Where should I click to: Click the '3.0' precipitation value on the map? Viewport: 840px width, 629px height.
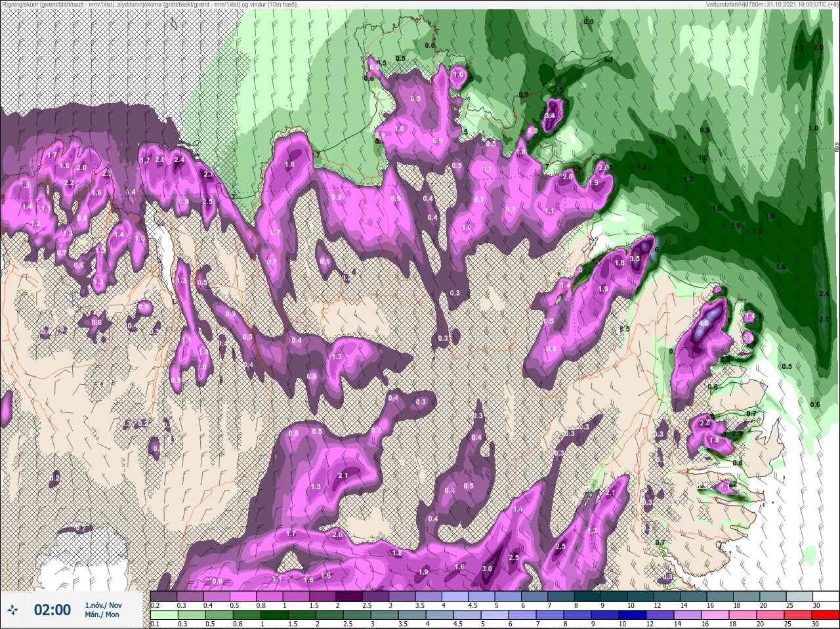point(487,569)
